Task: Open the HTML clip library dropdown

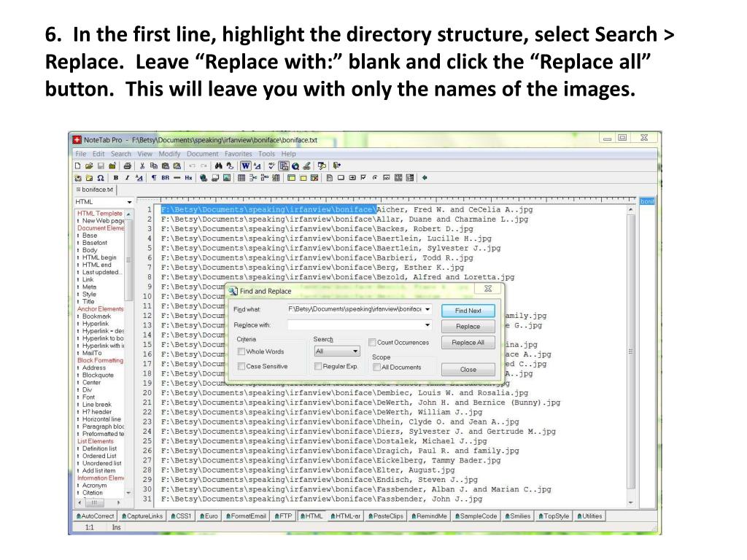Action: (129, 202)
